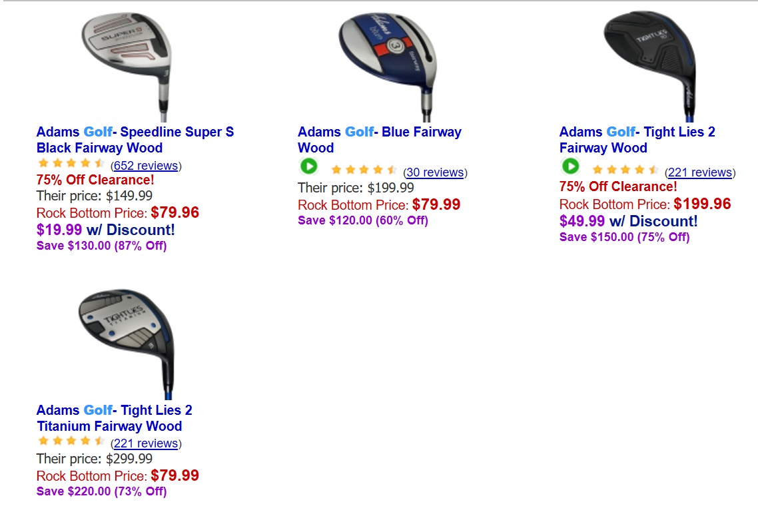Open Tight Lies 2 Titanium Fairway Wood title

pyautogui.click(x=114, y=418)
